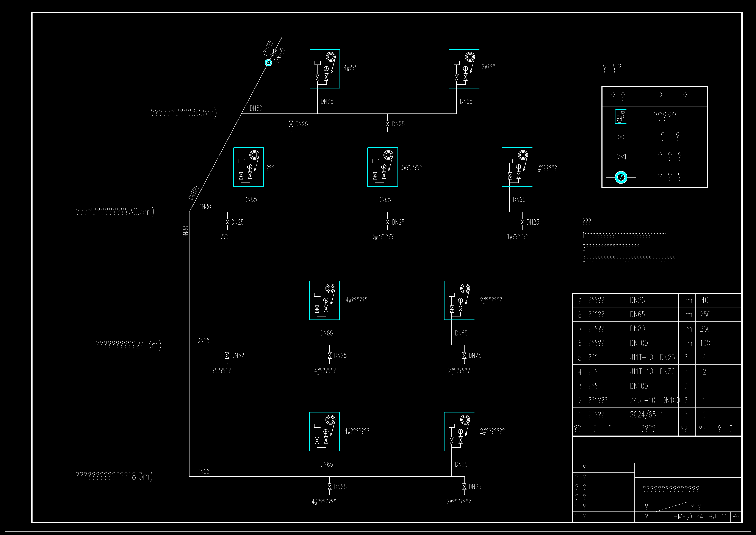
Task: Click the DN25 valve under the 24.3m pipe labeled 4#??????
Action: pos(330,356)
